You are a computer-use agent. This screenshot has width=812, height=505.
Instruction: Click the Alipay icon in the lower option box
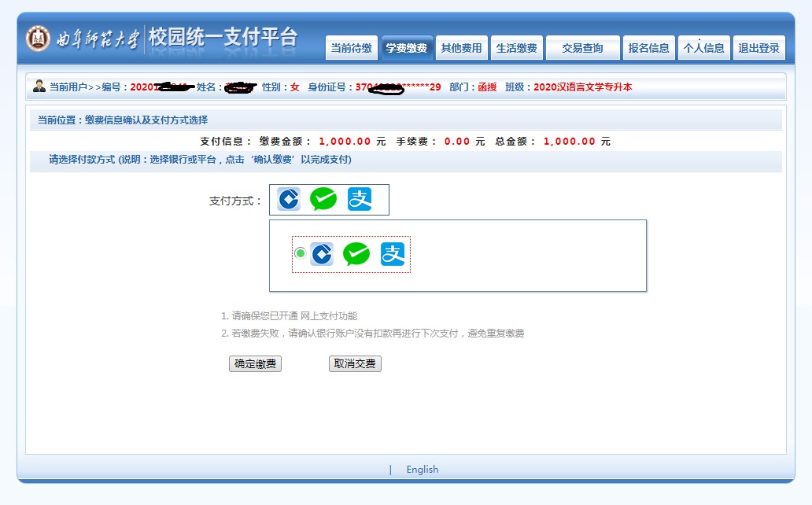point(393,254)
